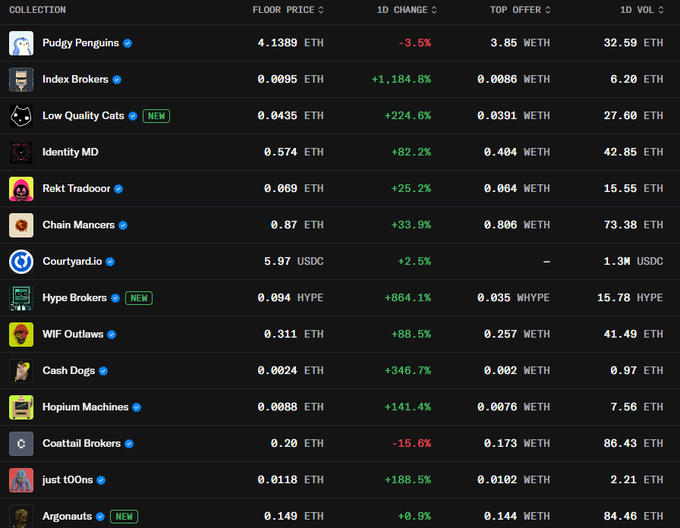Viewport: 680px width, 528px height.
Task: Click the Coattail Brokers gray logo icon
Action: pyautogui.click(x=21, y=443)
